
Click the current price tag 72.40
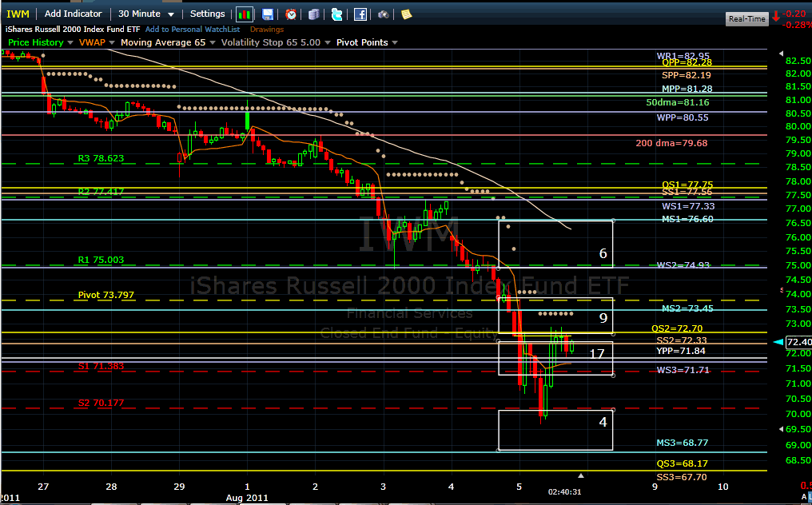click(798, 342)
